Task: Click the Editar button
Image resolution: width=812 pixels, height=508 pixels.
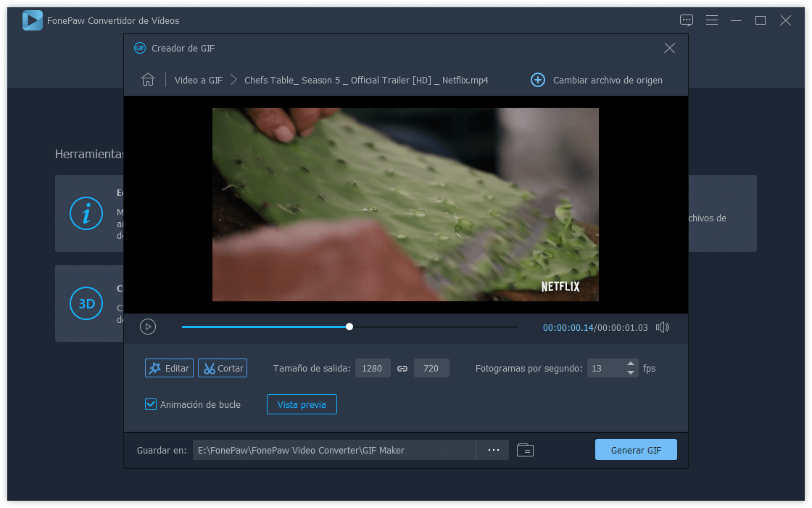Action: (169, 368)
